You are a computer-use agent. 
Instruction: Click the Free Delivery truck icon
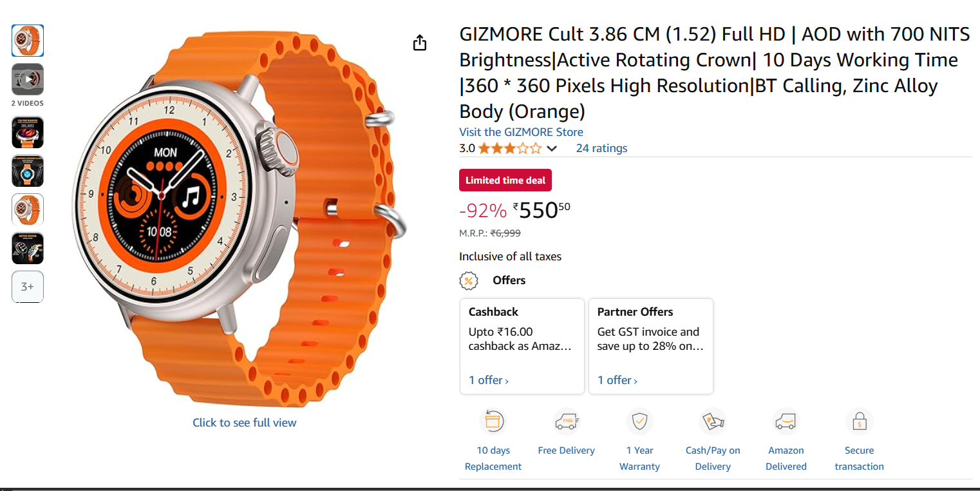pos(567,422)
